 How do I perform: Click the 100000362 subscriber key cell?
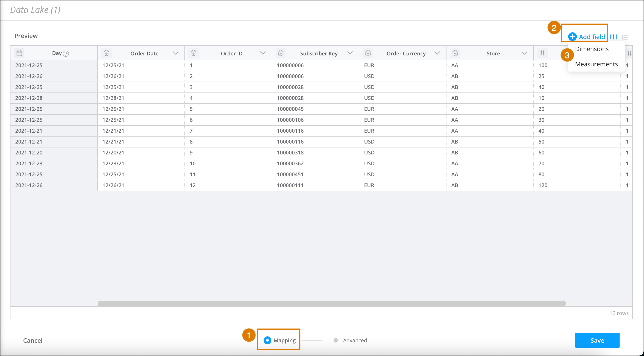click(315, 163)
